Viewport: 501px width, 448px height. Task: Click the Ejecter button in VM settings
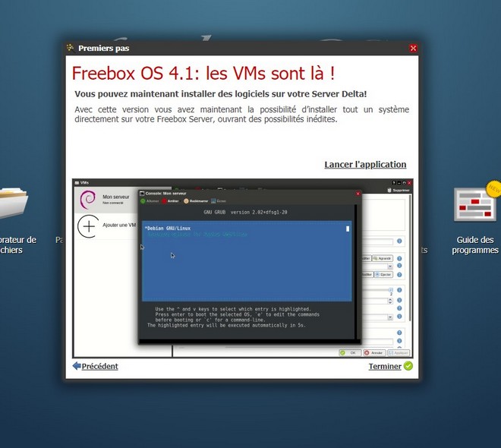pyautogui.click(x=383, y=274)
